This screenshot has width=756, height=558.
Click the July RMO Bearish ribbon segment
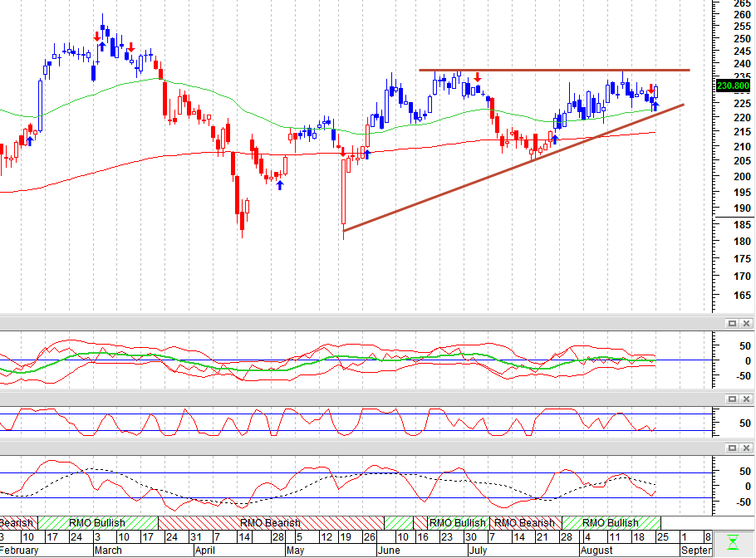pyautogui.click(x=525, y=523)
